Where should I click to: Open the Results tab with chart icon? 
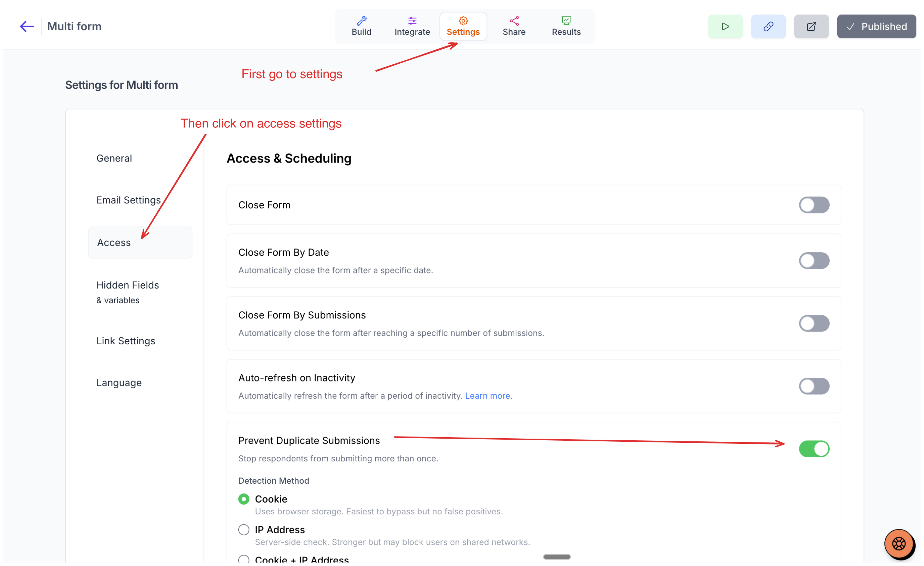coord(566,27)
